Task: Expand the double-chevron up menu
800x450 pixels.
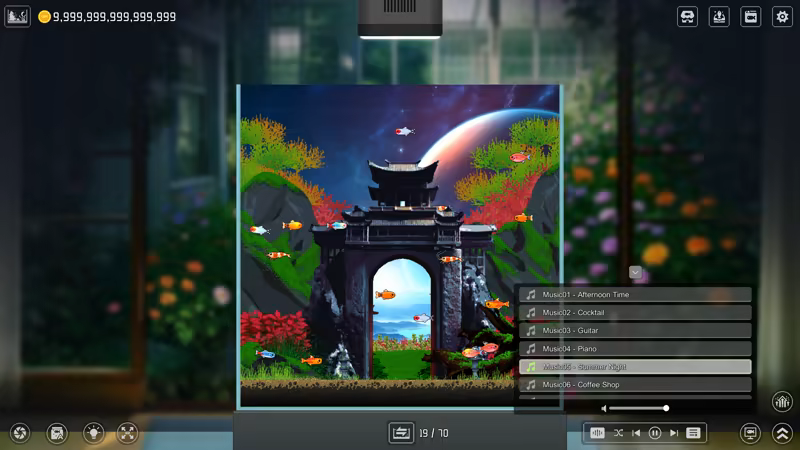Action: tap(782, 433)
